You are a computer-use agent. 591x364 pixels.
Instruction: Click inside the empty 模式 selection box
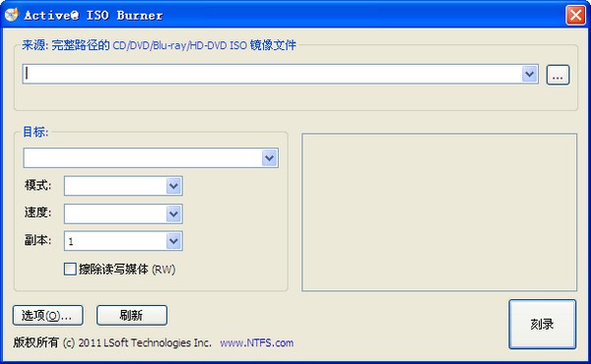[115, 186]
